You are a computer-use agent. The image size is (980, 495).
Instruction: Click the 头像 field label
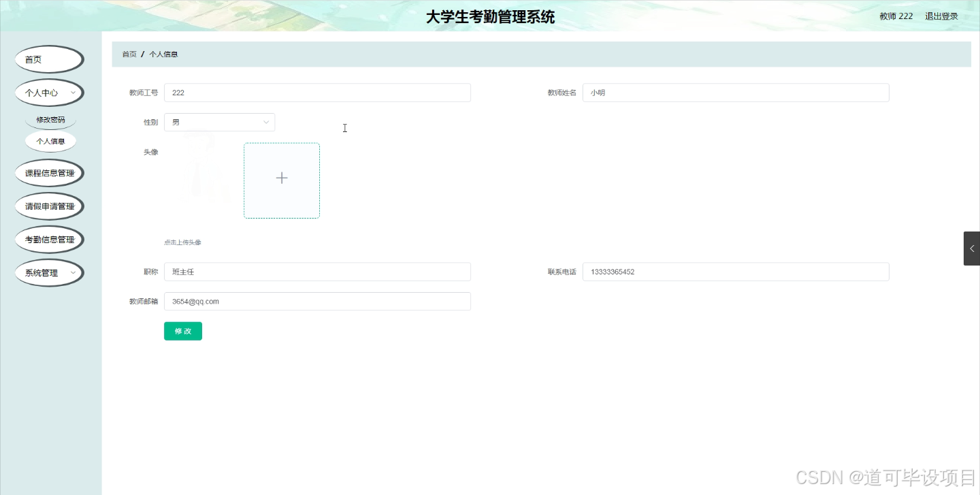[x=150, y=152]
